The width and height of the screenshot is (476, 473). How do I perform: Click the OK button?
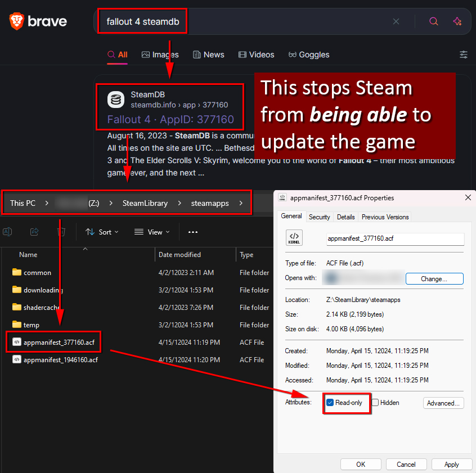pyautogui.click(x=361, y=464)
